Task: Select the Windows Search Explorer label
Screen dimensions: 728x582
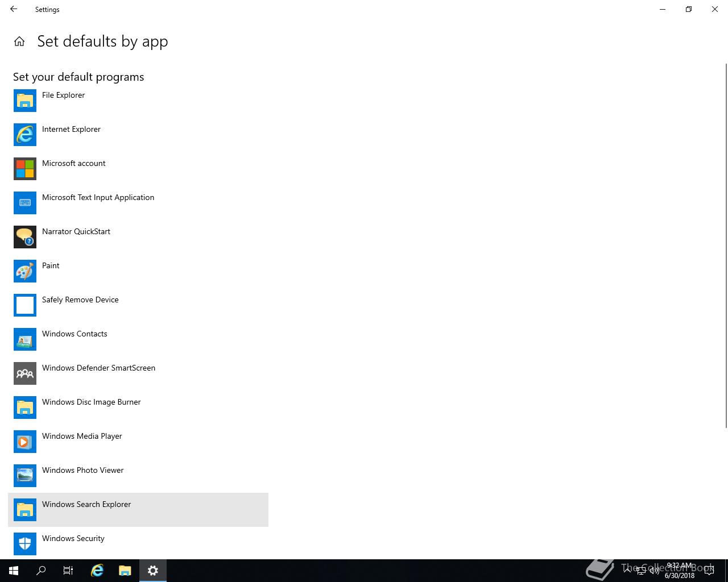Action: tap(86, 504)
